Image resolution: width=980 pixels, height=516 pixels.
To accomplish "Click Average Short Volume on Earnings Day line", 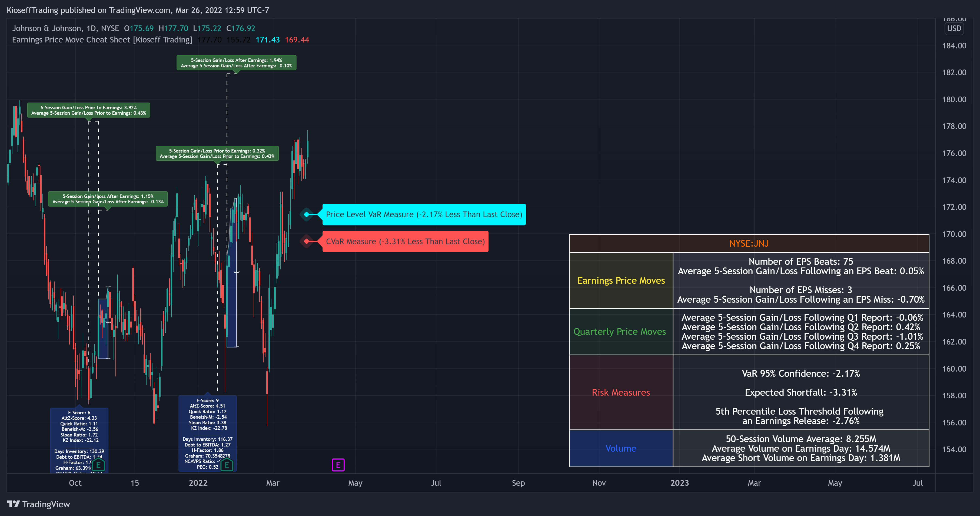I will (800, 458).
